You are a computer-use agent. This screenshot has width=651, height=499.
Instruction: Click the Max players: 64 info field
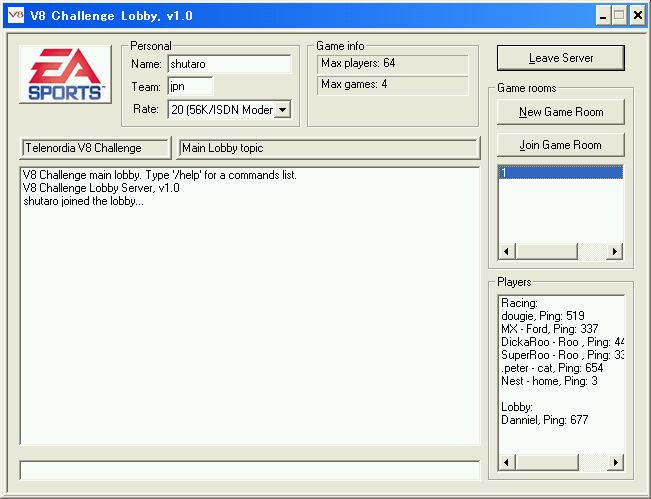pos(392,64)
